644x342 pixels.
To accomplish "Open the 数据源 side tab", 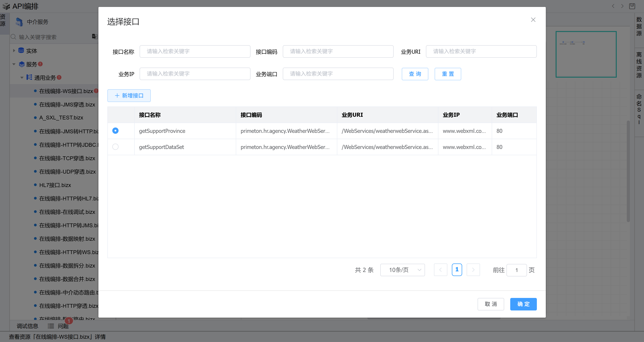I will tap(639, 26).
